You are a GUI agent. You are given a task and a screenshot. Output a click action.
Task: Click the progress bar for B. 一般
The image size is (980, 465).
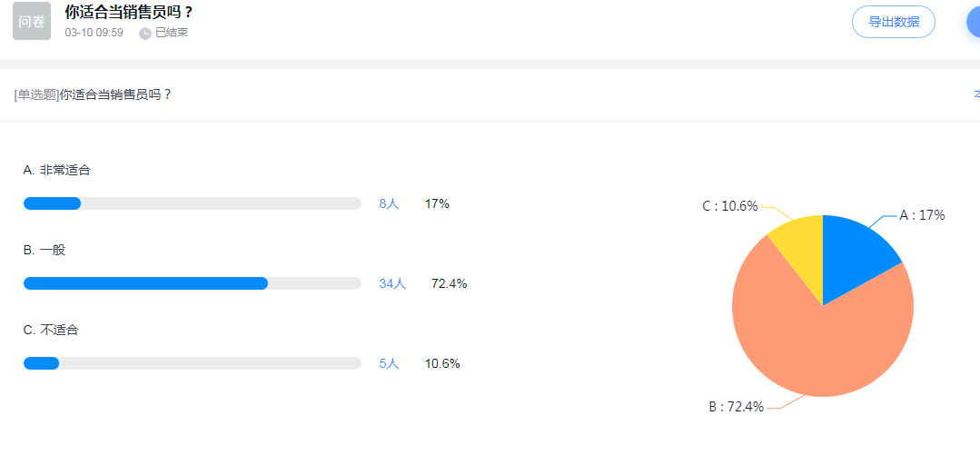click(192, 283)
